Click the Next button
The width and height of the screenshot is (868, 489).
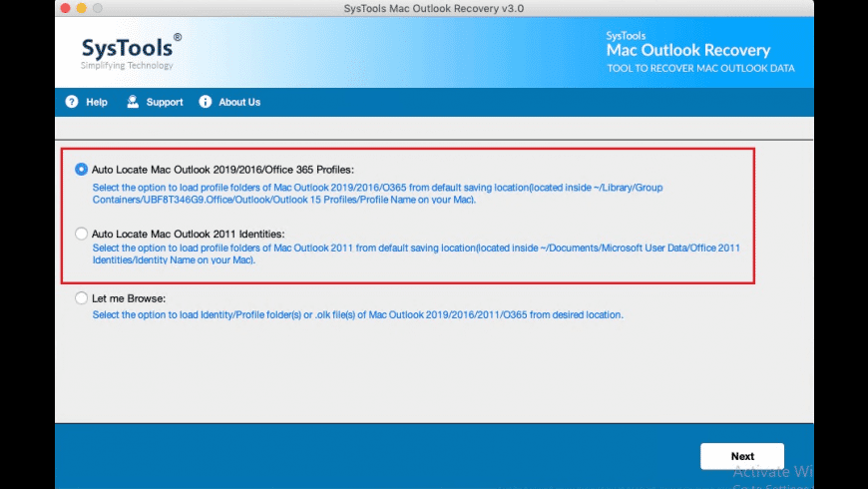(x=742, y=456)
